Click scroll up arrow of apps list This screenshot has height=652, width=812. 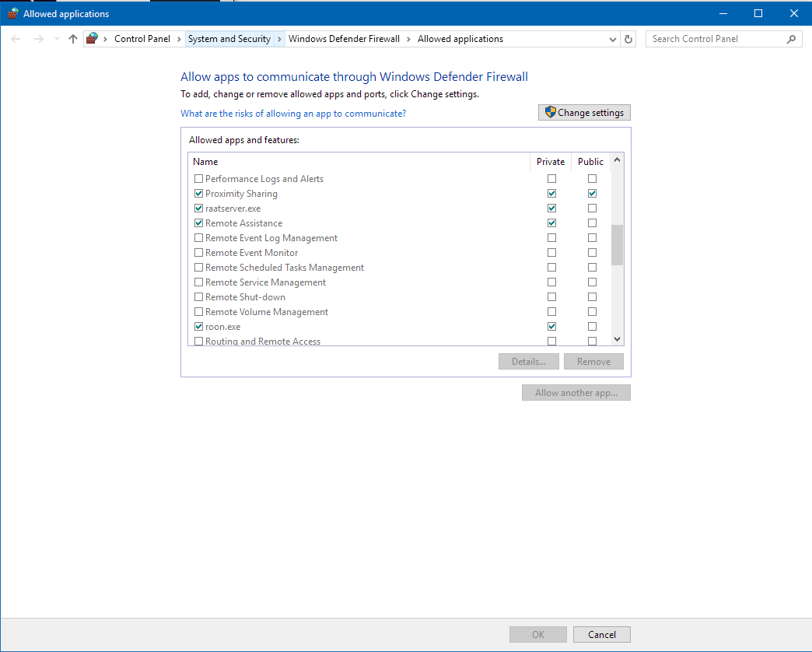click(x=617, y=160)
